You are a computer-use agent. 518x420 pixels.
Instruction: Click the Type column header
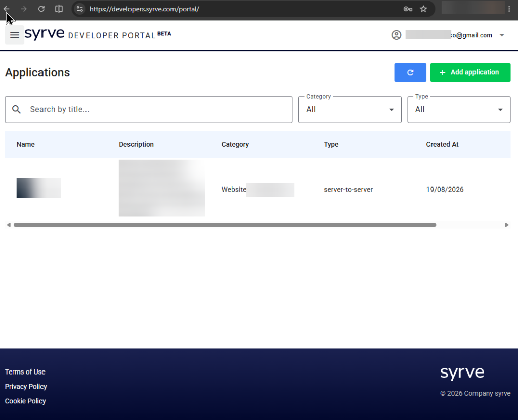click(x=331, y=144)
